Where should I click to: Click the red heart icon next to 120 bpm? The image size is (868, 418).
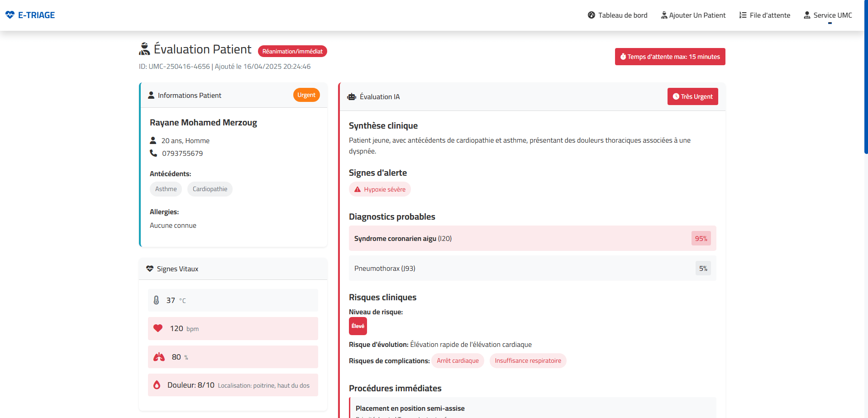158,328
